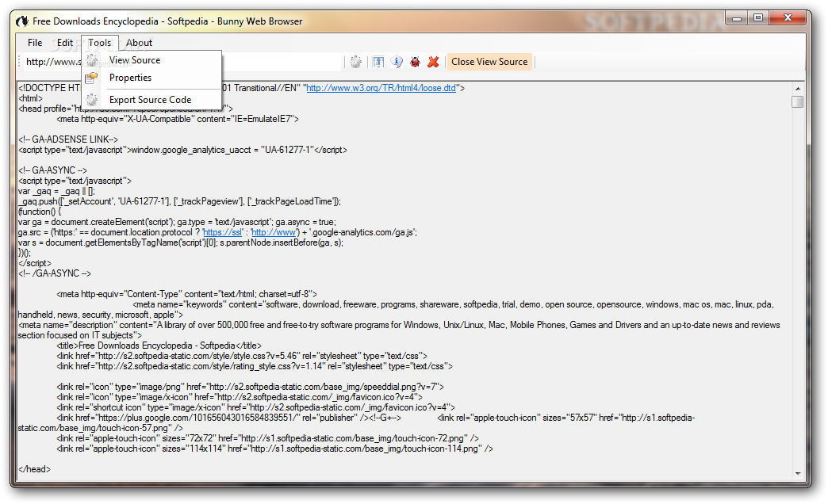Open the Edit menu
Screen dimensions: 828x504
[65, 43]
